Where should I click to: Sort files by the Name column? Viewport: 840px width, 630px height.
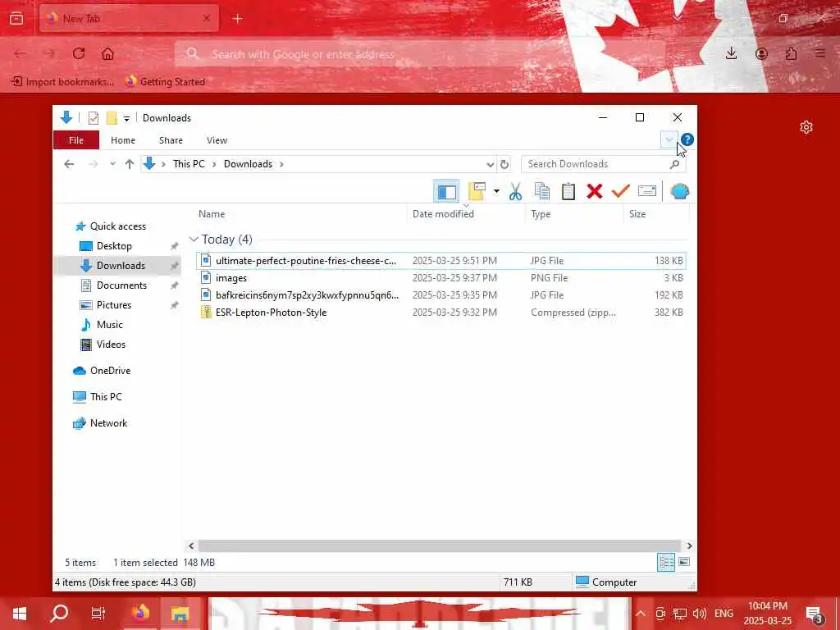[212, 214]
